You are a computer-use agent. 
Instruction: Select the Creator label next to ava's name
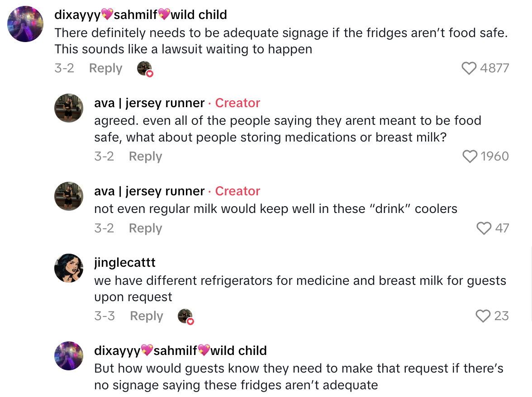pos(237,103)
